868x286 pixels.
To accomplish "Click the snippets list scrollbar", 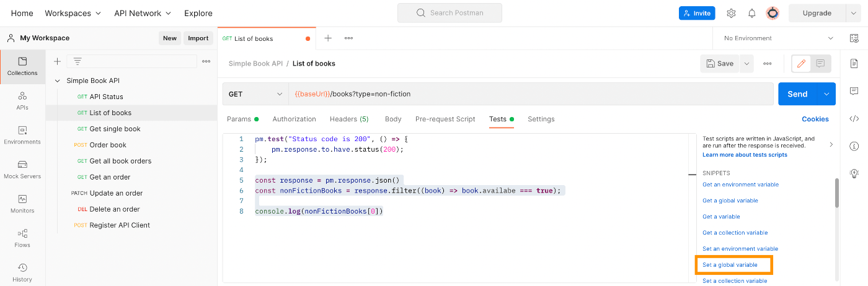I will coord(836,193).
